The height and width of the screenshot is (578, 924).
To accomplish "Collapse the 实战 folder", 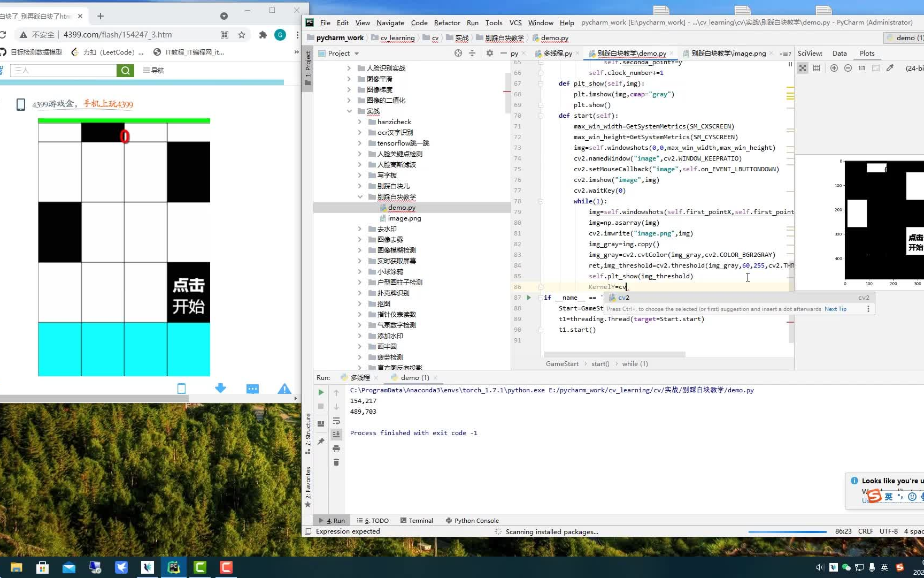I will 350,111.
